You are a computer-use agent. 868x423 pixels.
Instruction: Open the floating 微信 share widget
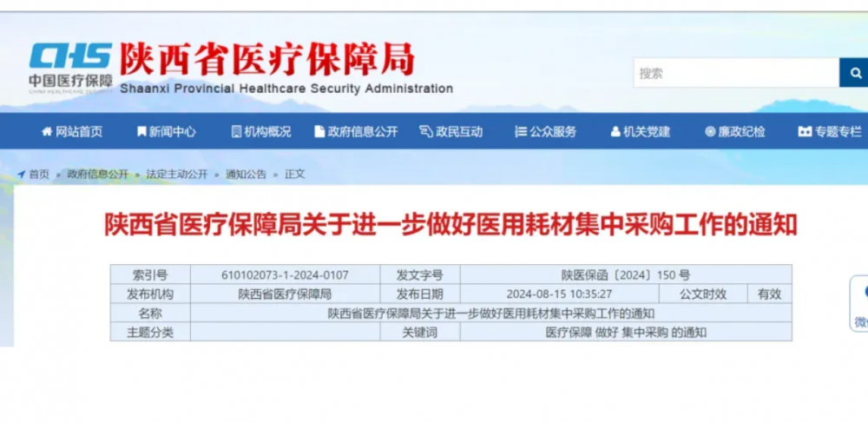859,304
